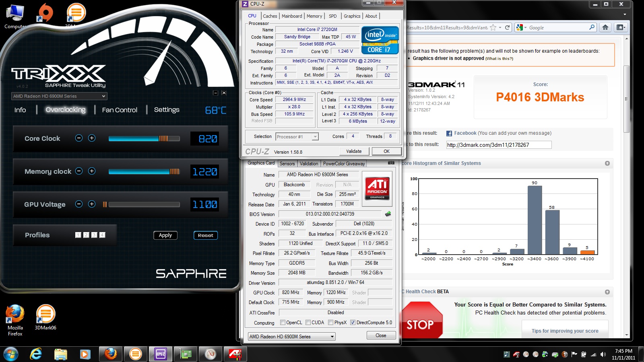The width and height of the screenshot is (644, 362).
Task: Open the Sensors tab in GPU-Z
Action: point(287,164)
